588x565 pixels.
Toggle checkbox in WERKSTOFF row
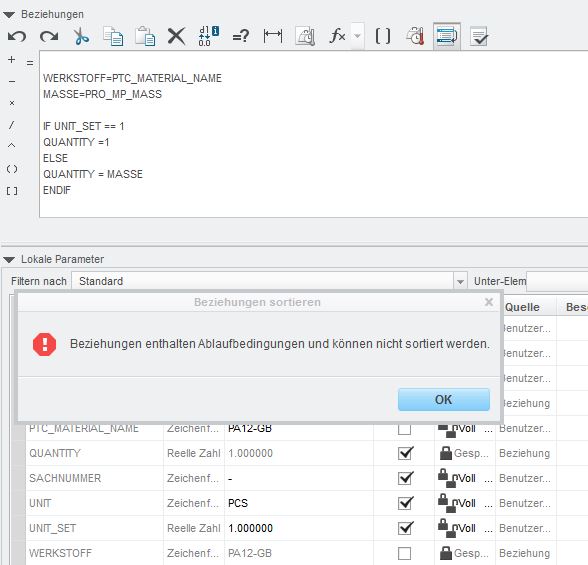(x=404, y=553)
